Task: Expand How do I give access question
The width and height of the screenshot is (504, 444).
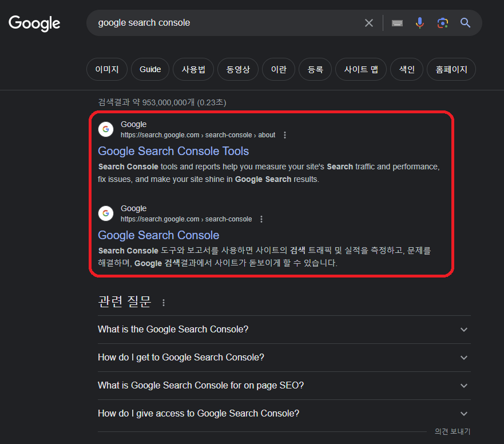Action: [x=284, y=413]
